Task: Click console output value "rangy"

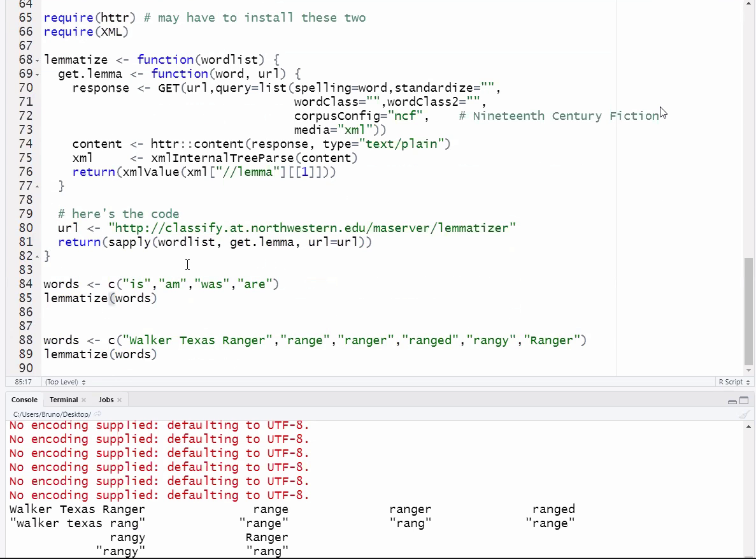Action: coord(120,551)
